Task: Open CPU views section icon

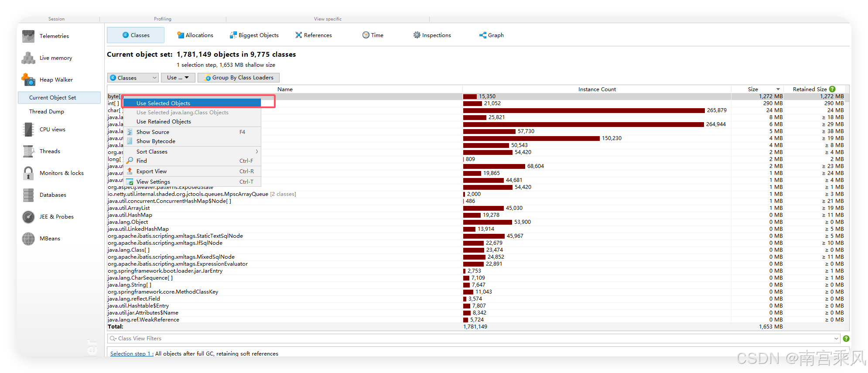Action: [28, 130]
